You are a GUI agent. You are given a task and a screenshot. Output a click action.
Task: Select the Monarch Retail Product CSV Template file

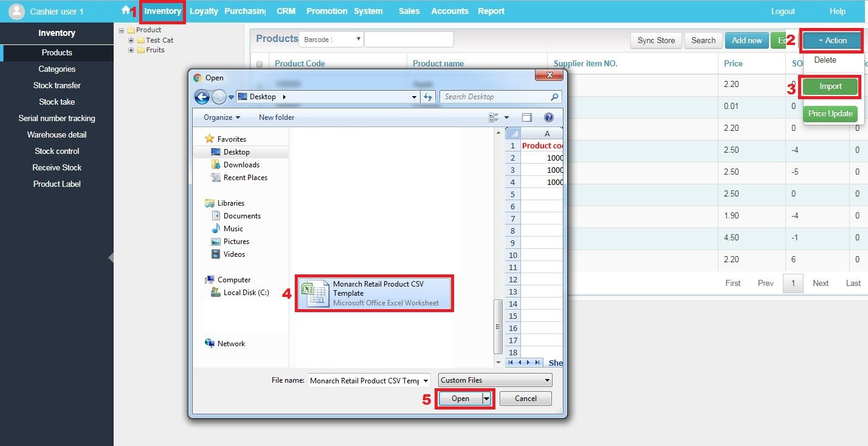point(374,293)
